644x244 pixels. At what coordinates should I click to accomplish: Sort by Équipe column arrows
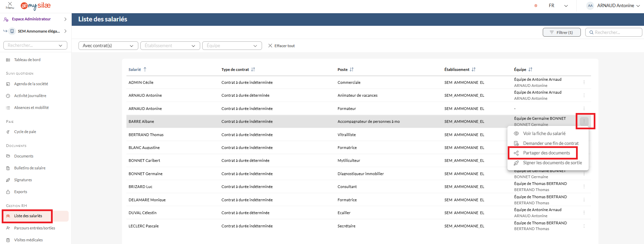pos(530,70)
